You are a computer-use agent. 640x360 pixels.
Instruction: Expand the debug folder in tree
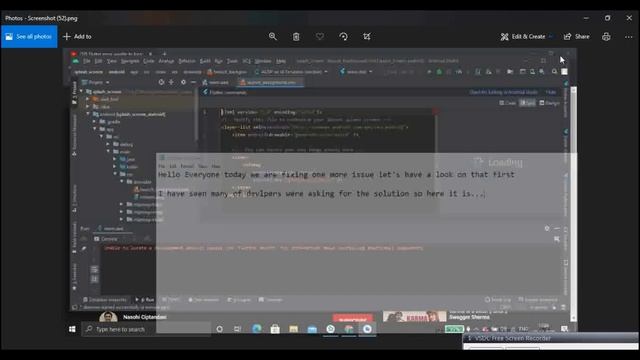click(108, 144)
